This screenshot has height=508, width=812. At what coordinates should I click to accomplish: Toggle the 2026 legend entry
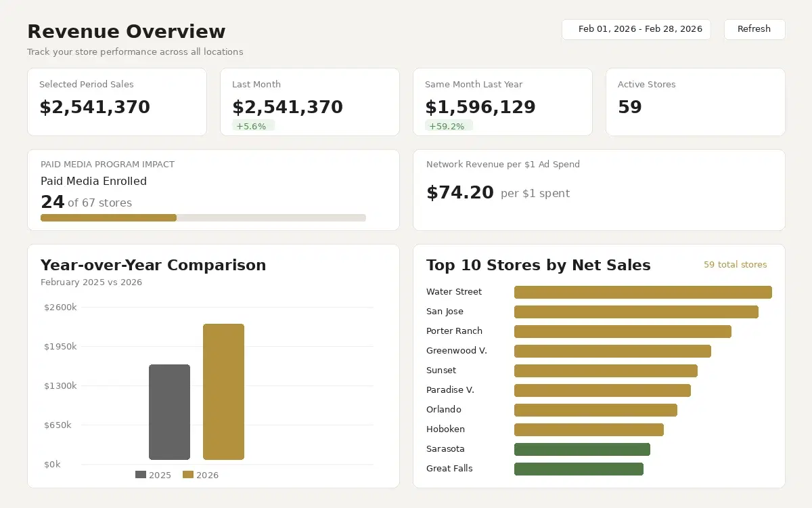coord(201,475)
